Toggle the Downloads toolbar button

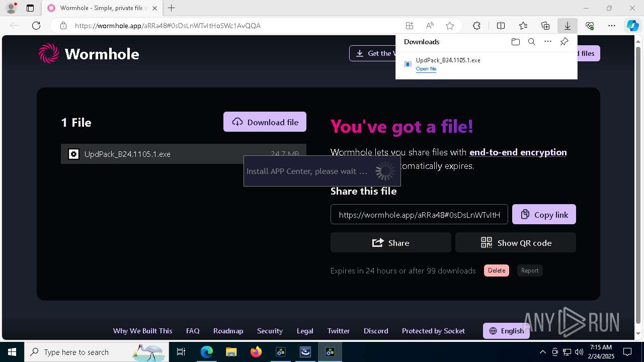pyautogui.click(x=568, y=26)
